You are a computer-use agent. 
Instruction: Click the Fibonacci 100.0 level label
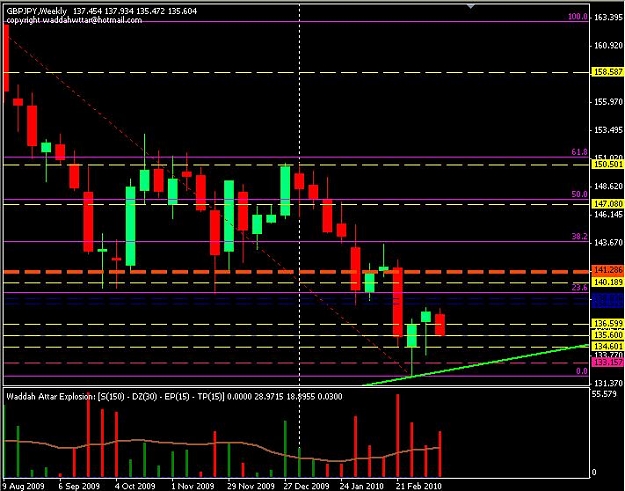point(578,17)
